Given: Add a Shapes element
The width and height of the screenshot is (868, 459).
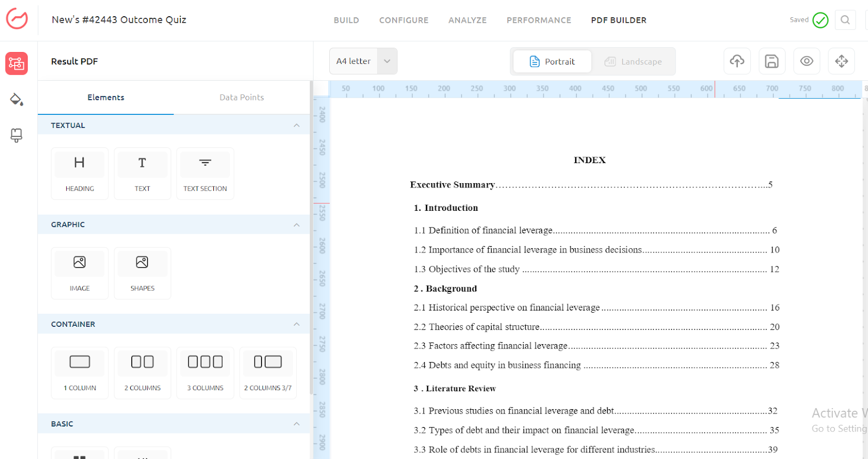Looking at the screenshot, I should 142,273.
